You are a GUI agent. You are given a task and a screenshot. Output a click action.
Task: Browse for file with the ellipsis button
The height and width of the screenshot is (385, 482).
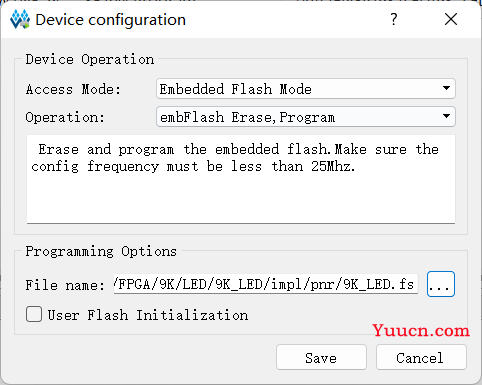[441, 284]
